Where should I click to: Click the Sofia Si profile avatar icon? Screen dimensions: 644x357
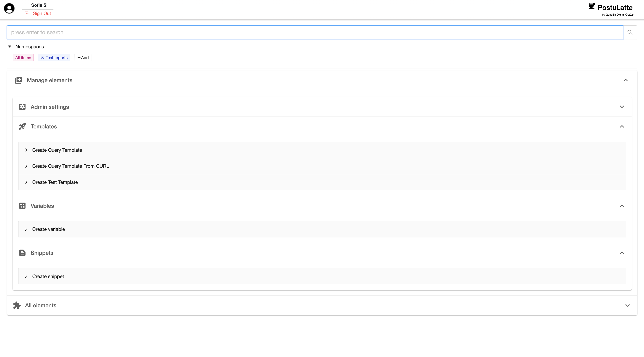point(9,8)
